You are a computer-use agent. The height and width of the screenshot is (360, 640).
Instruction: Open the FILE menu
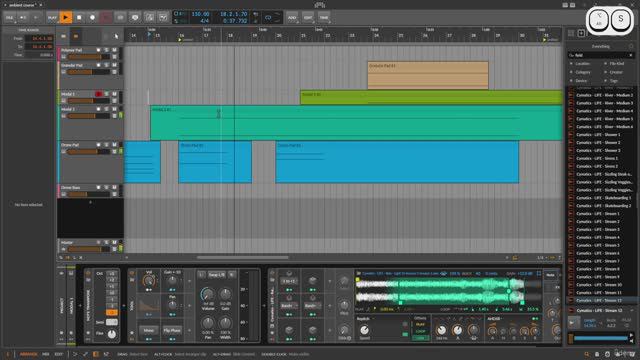(9, 18)
